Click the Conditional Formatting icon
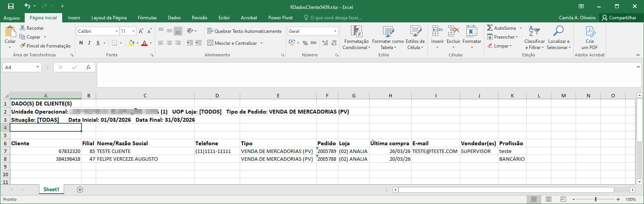The width and height of the screenshot is (644, 204). 356,32
